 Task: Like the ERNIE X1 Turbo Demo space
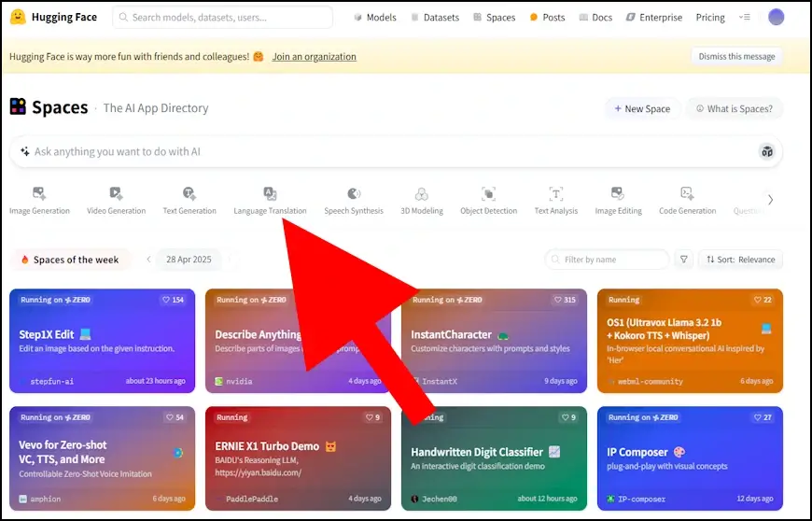point(372,417)
